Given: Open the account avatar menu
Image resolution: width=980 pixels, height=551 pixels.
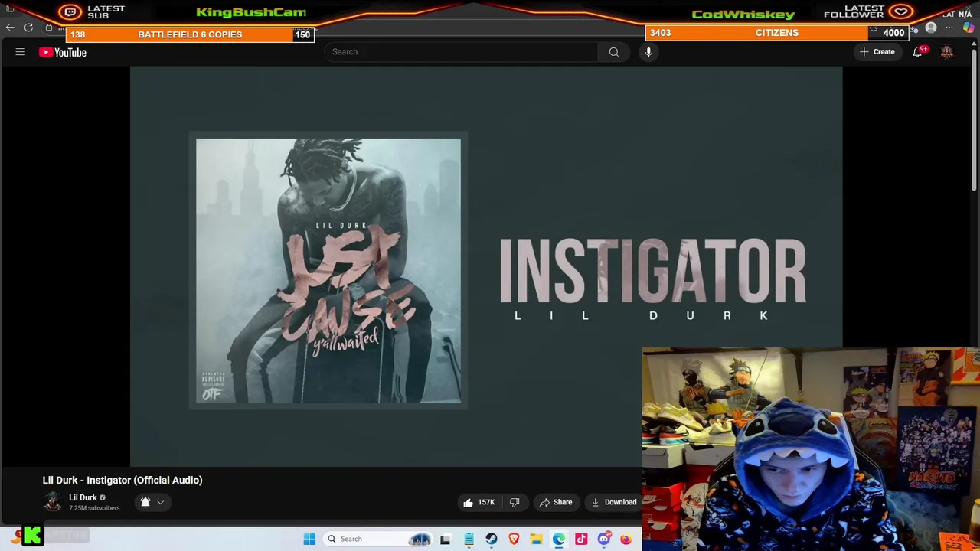Looking at the screenshot, I should pos(947,51).
